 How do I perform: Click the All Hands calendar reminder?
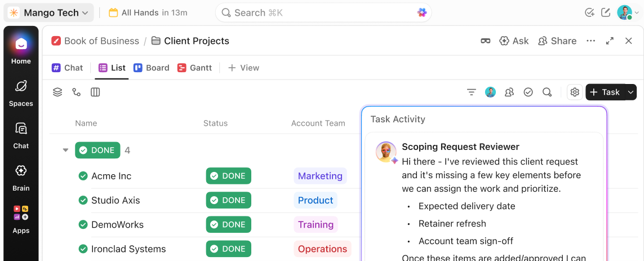click(x=148, y=13)
